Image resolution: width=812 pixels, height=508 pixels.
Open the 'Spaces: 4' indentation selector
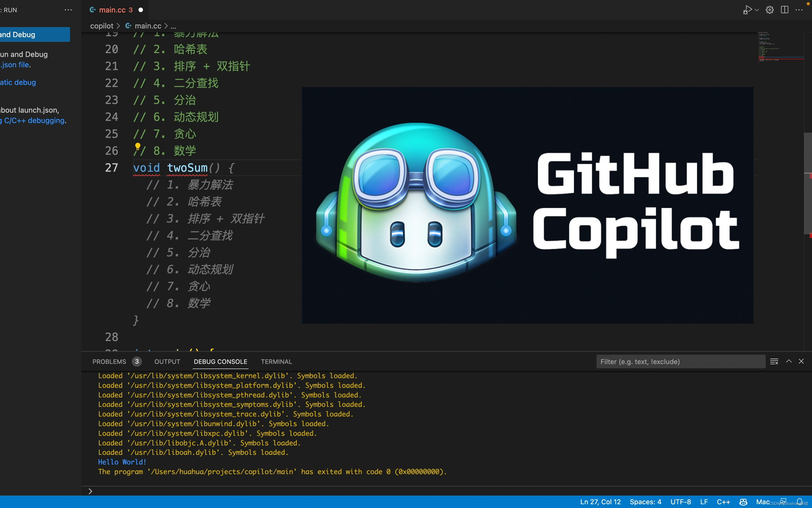(x=645, y=502)
